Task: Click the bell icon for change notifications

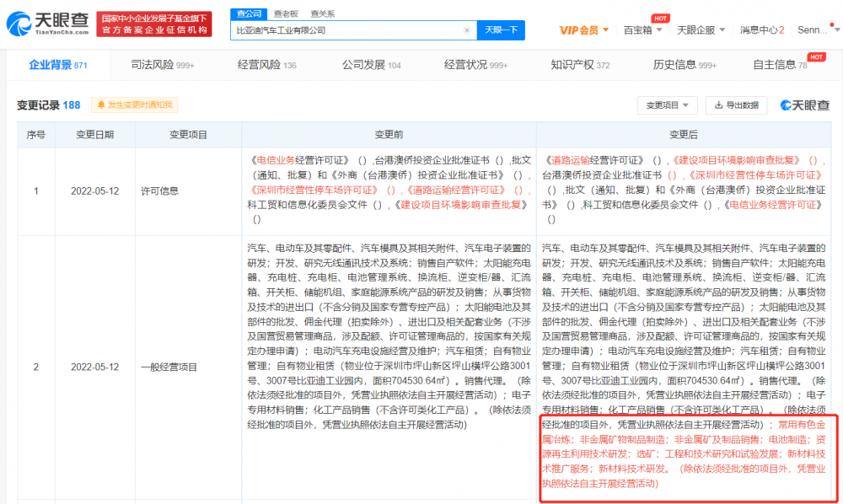Action: pos(102,105)
